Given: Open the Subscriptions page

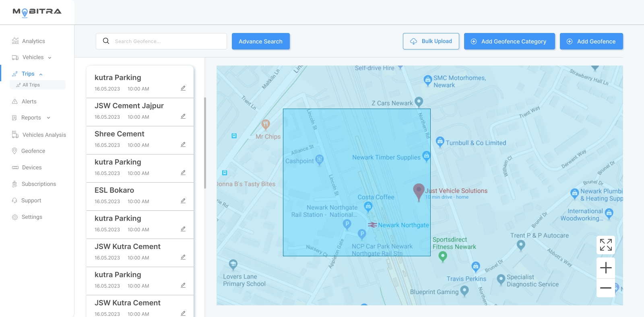Looking at the screenshot, I should click(34, 184).
